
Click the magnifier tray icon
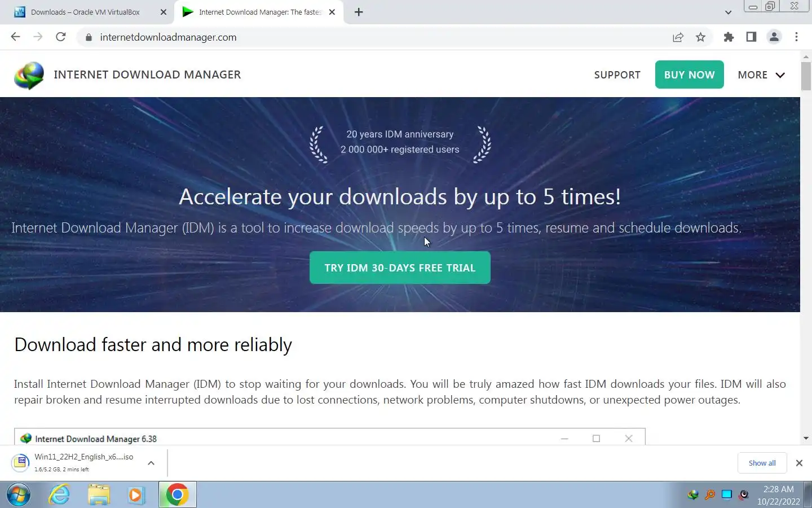coord(710,495)
